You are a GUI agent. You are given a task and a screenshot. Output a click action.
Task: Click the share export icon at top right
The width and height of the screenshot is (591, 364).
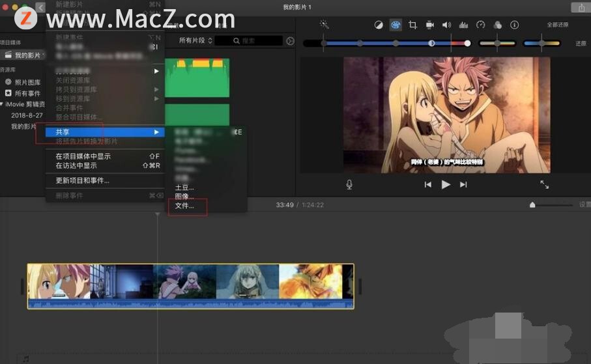pos(581,7)
